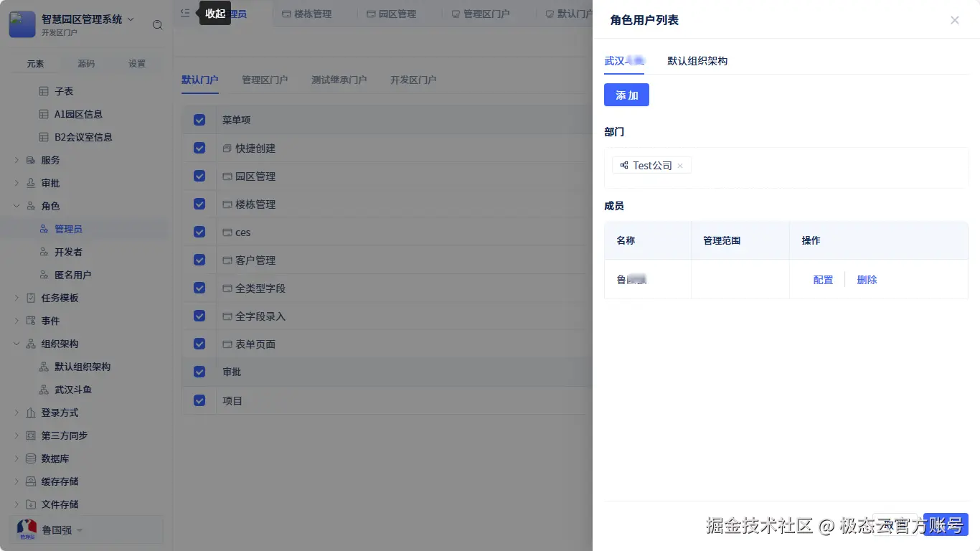Image resolution: width=980 pixels, height=551 pixels.
Task: Uncheck the 全字段录入 checkbox
Action: 199,316
